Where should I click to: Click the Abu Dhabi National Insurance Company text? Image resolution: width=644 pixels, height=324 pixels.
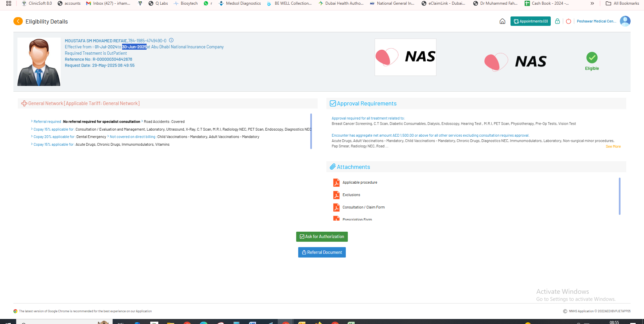(187, 47)
